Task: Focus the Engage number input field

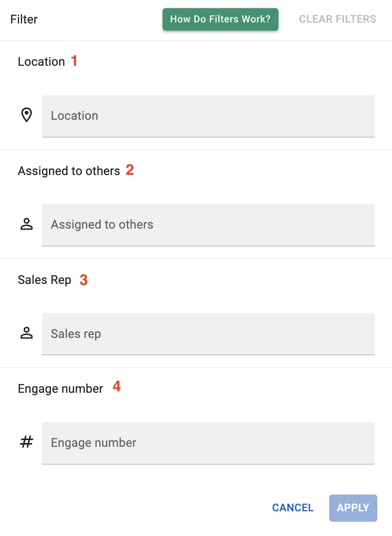Action: 208,443
